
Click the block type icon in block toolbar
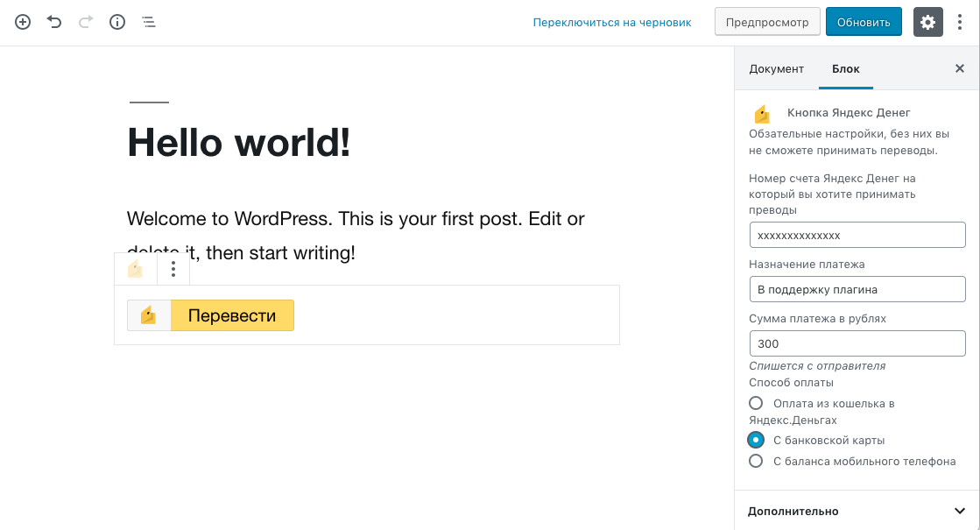136,269
